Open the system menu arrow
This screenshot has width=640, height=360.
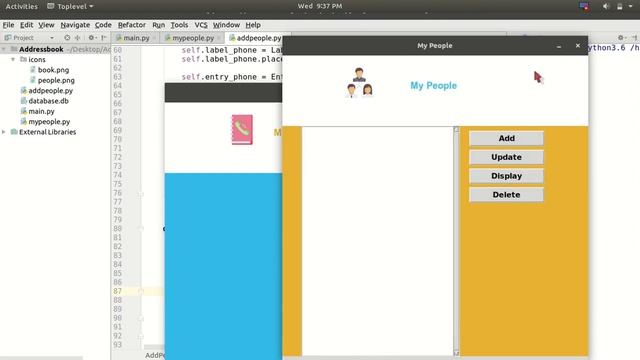631,7
